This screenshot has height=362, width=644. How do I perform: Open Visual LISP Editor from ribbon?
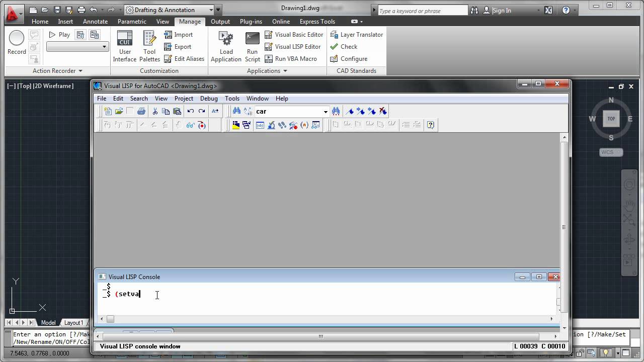[293, 47]
